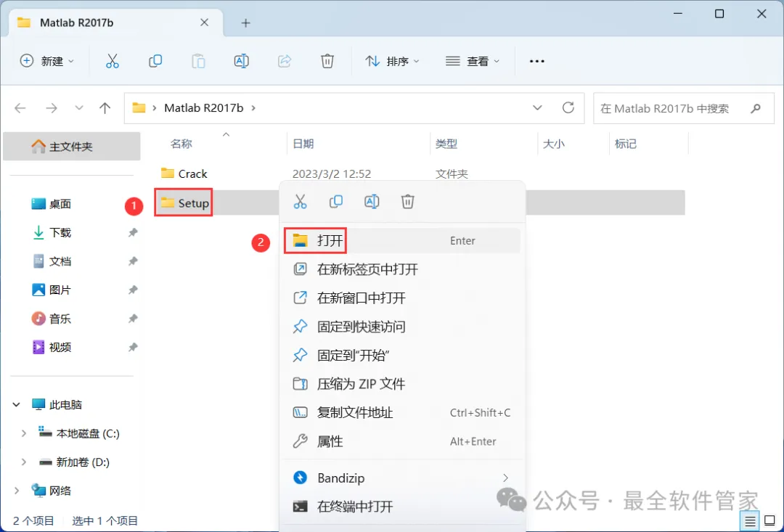Choose 打开 from the context menu
The height and width of the screenshot is (532, 784).
click(x=402, y=240)
